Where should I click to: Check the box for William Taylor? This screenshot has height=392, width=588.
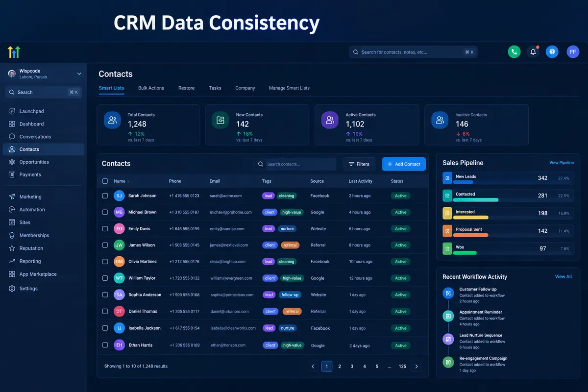tap(105, 278)
